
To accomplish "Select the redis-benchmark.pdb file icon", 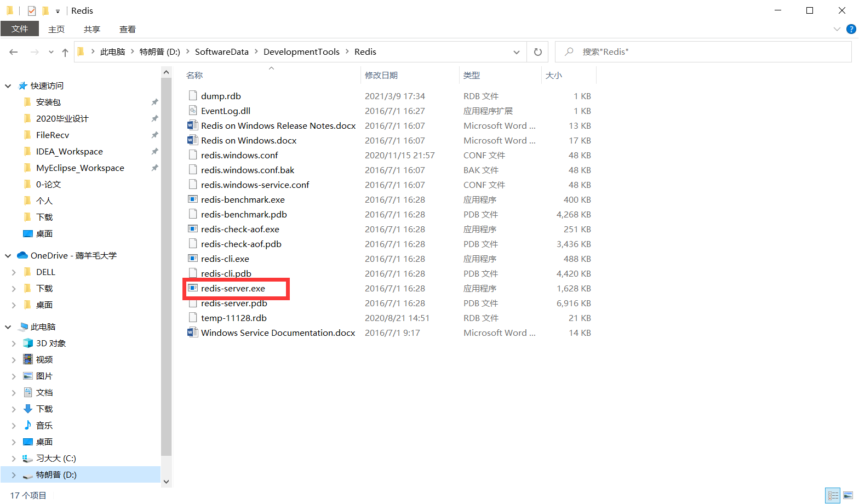I will (x=192, y=214).
